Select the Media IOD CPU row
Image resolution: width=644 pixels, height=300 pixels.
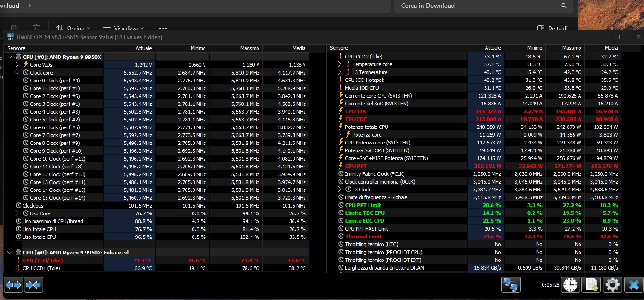click(474, 88)
